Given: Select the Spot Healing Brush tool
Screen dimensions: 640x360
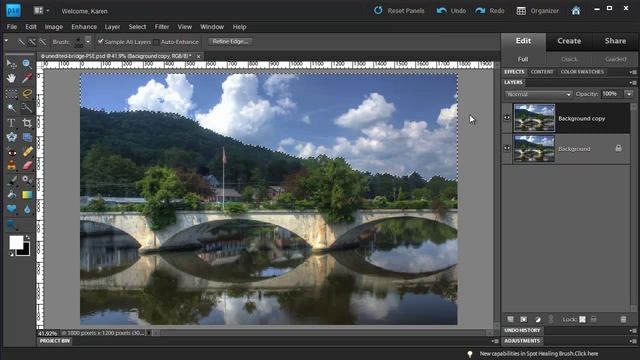Looking at the screenshot, I should tap(27, 152).
